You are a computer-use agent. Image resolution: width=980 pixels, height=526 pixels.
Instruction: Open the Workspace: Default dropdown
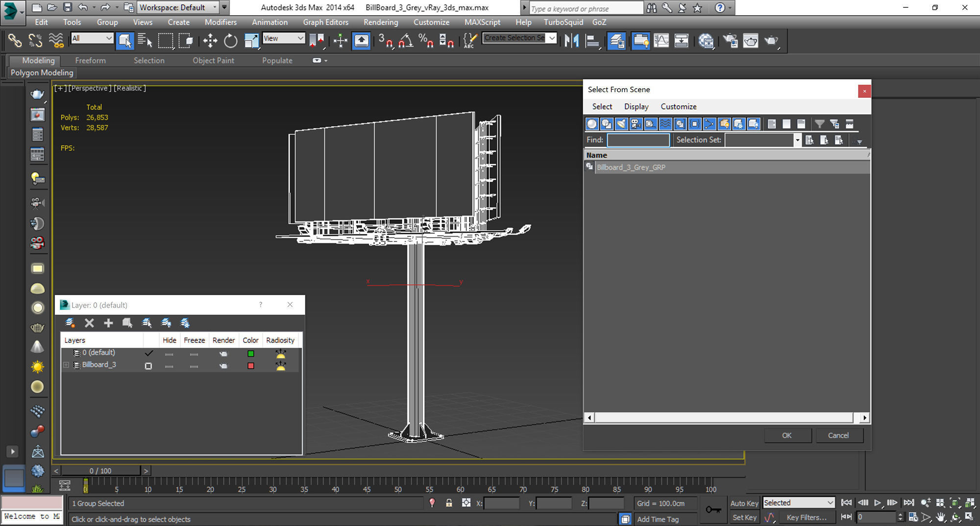(177, 7)
